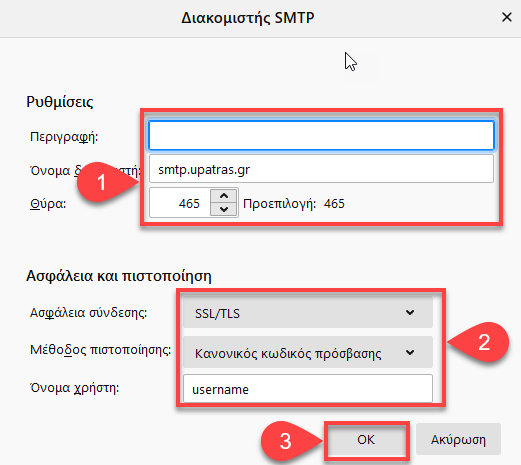Click the Προεπιλογή: 465 default port text
The height and width of the screenshot is (465, 521).
[294, 204]
